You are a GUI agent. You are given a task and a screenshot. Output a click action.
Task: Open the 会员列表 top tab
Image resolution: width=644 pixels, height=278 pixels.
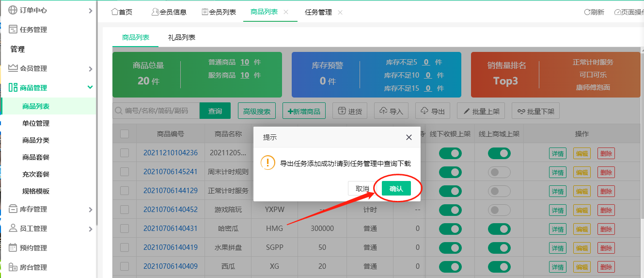(x=219, y=12)
